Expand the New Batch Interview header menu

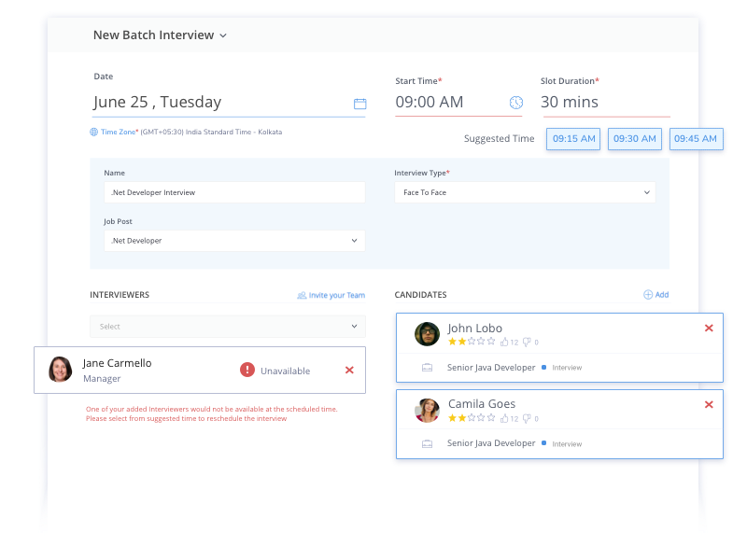coord(223,35)
